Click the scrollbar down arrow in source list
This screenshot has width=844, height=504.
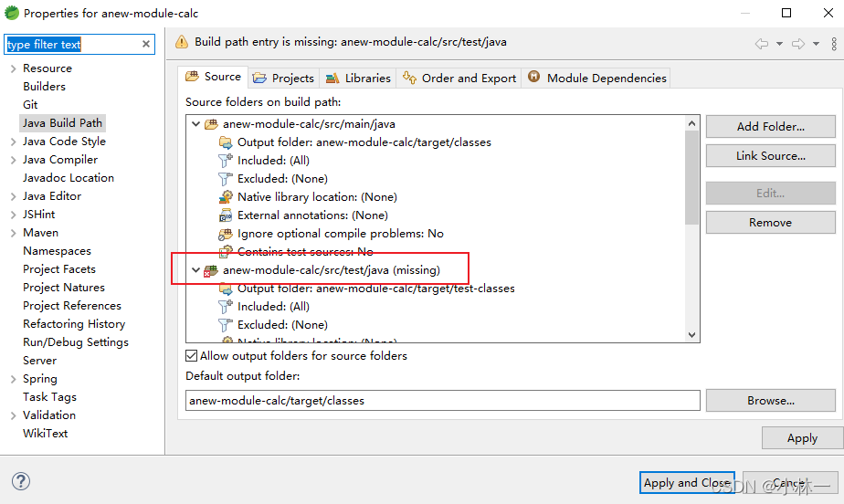(x=691, y=334)
